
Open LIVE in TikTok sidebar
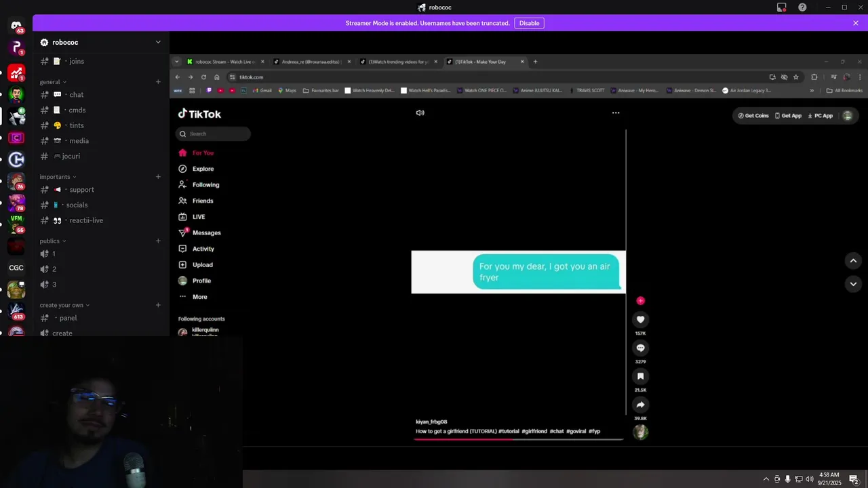[199, 217]
